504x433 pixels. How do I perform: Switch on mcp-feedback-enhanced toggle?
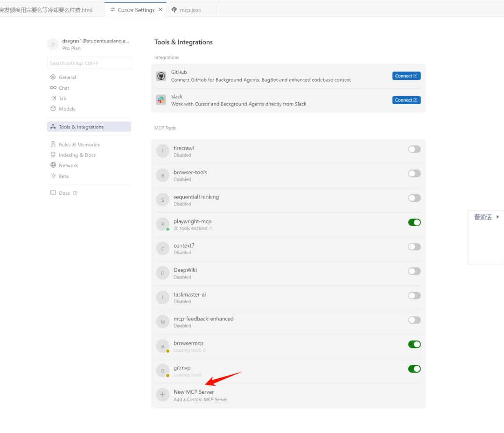pyautogui.click(x=414, y=320)
